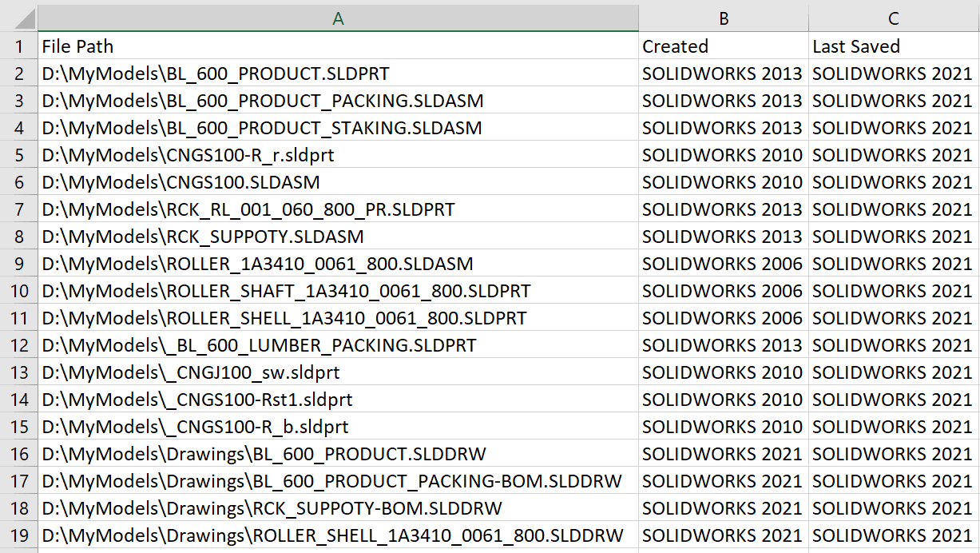Screen dimensions: 980x553
Task: Select cell with ROLLER_SHELL_1A3410_0061_800.SLDPRT path
Action: (x=338, y=318)
